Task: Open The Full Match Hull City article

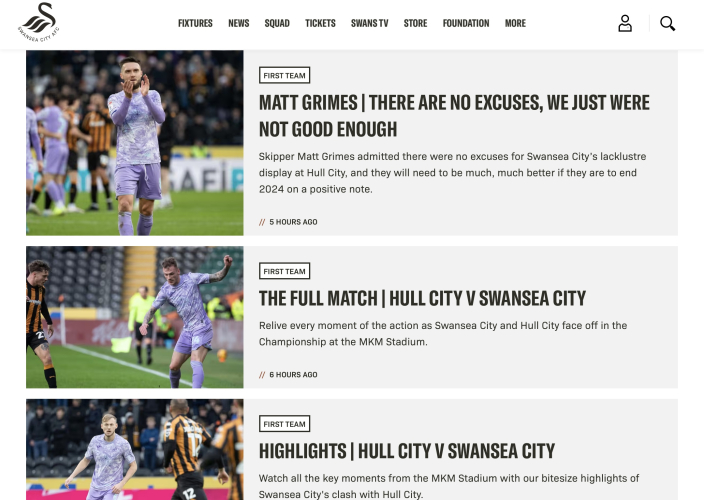Action: click(422, 298)
